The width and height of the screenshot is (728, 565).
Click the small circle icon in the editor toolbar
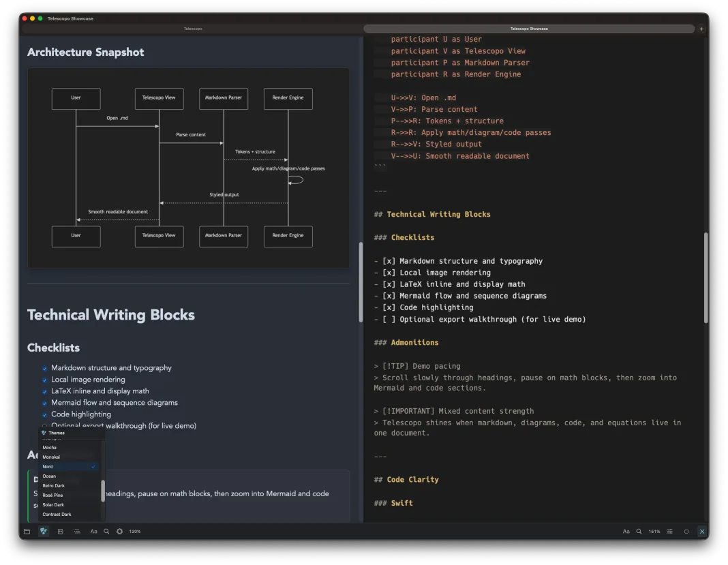pyautogui.click(x=686, y=532)
